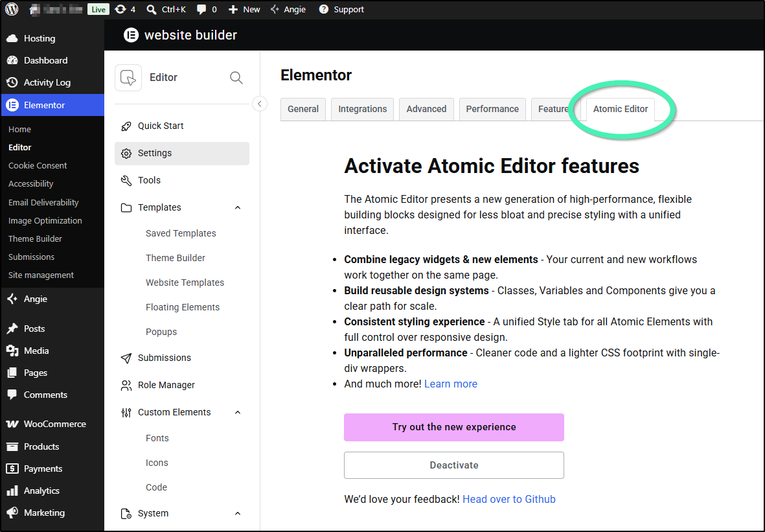The width and height of the screenshot is (765, 532).
Task: Click the Ctrl+K search icon
Action: click(152, 9)
